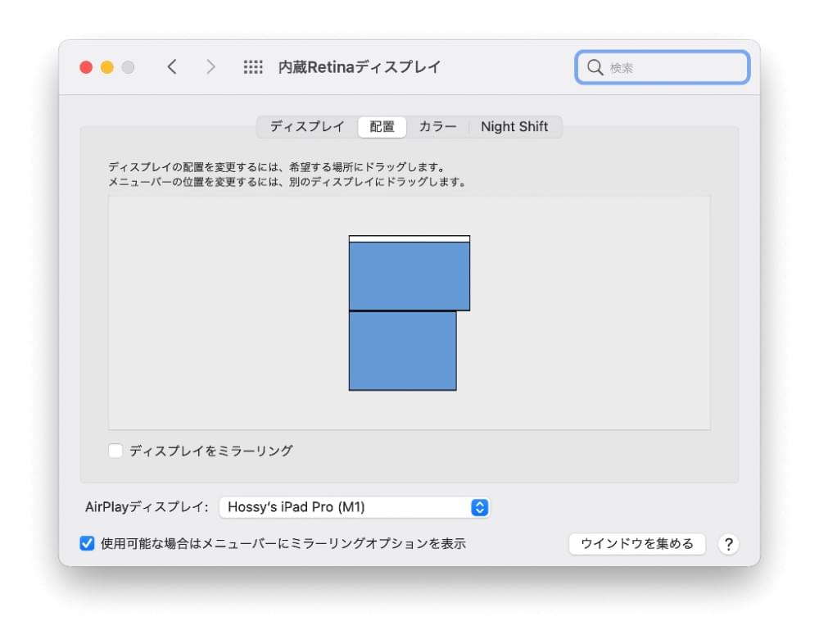
Task: Click the ウインドウを集める button
Action: point(636,544)
